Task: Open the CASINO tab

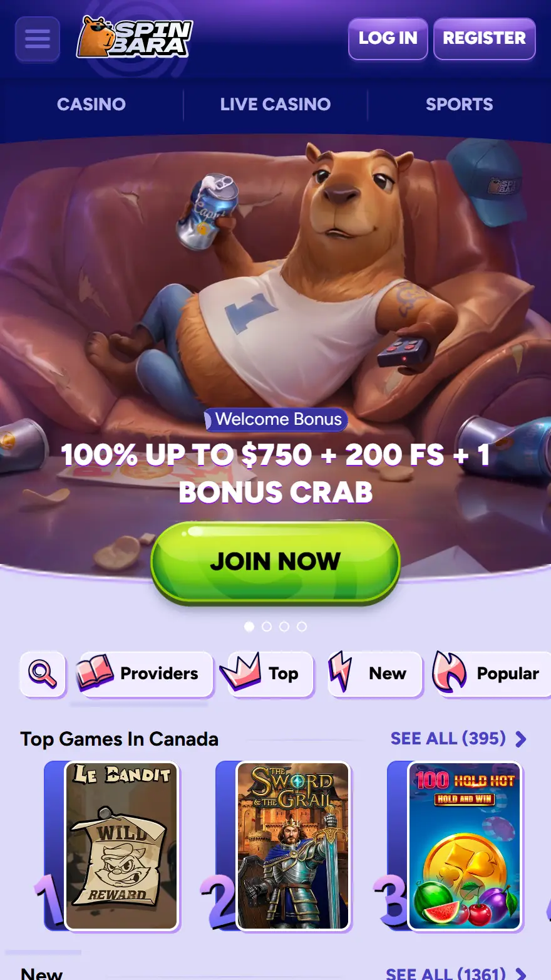Action: pyautogui.click(x=91, y=104)
